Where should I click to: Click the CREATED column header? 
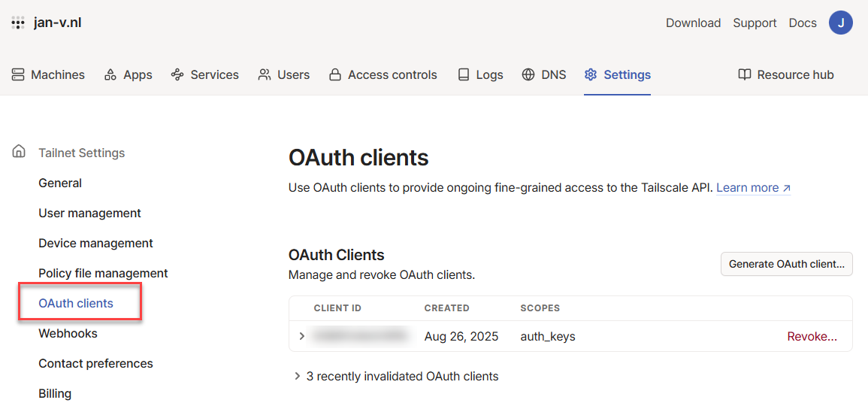click(446, 308)
